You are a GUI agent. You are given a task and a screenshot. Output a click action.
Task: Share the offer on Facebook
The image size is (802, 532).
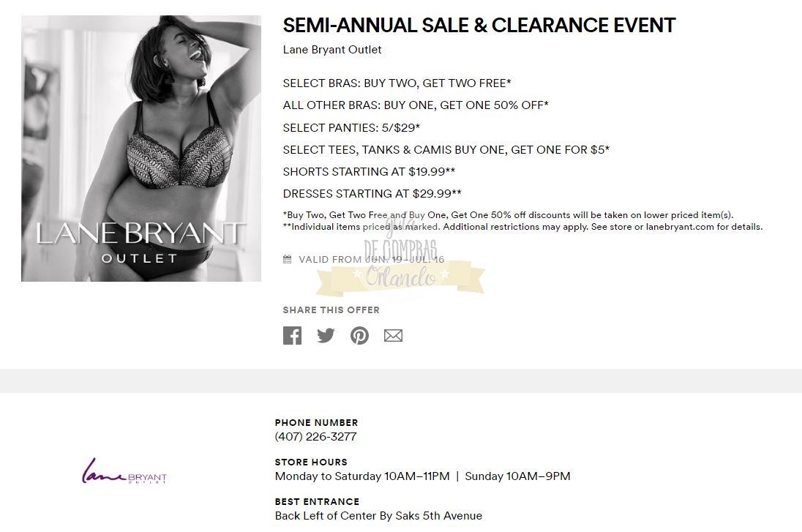pyautogui.click(x=292, y=336)
